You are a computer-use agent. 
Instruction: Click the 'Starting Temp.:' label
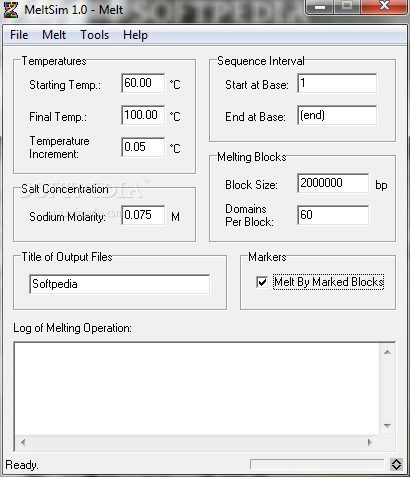(x=65, y=85)
